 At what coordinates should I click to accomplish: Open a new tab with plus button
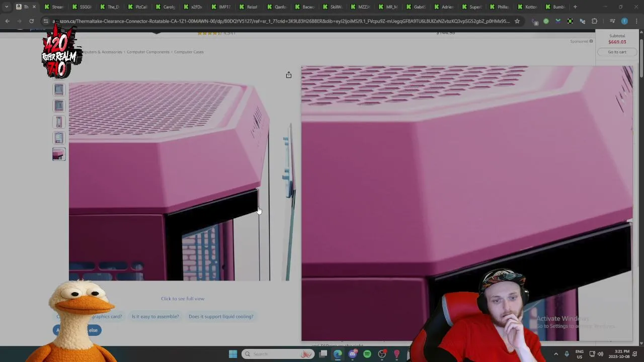coord(575,7)
